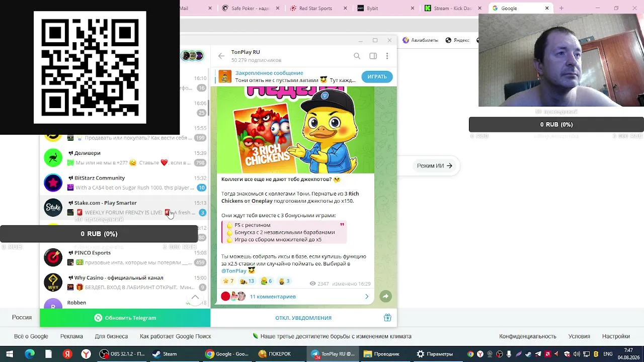Click the Обновить Telegram update button
644x362 pixels.
(125, 318)
